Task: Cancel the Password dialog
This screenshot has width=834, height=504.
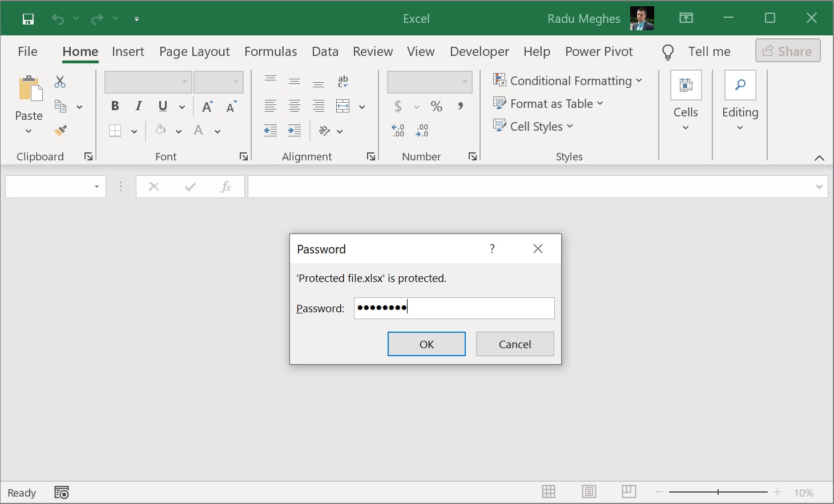Action: (514, 344)
